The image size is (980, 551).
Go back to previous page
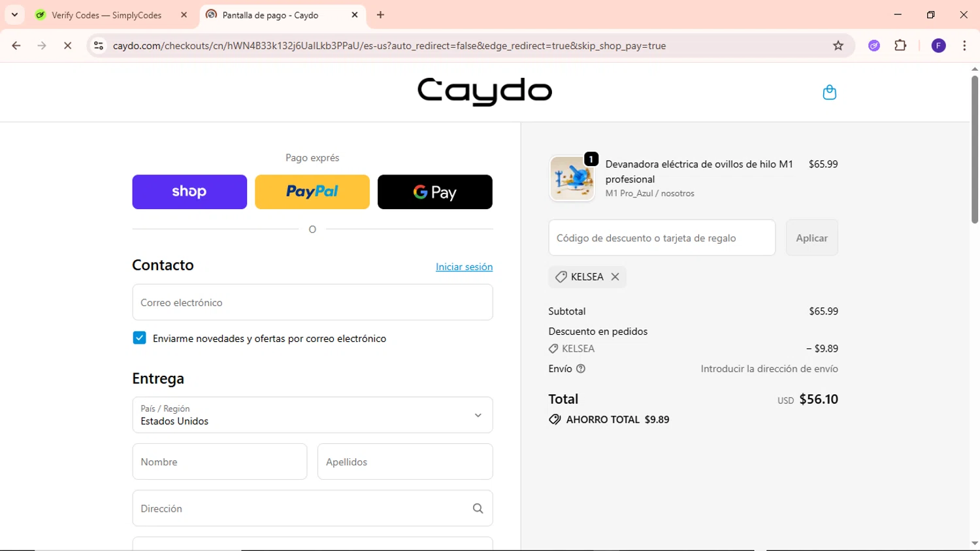click(16, 46)
